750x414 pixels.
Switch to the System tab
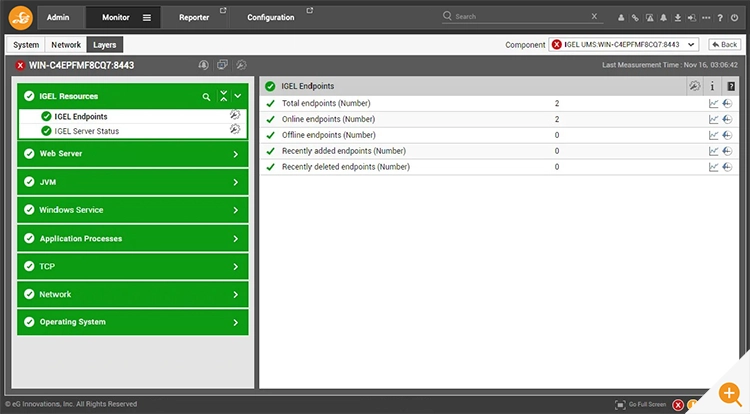26,44
